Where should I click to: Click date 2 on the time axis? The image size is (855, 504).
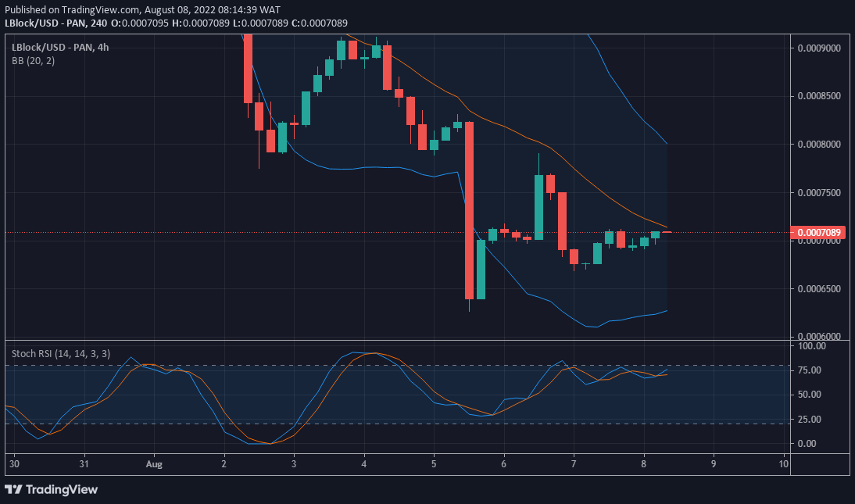click(x=224, y=464)
